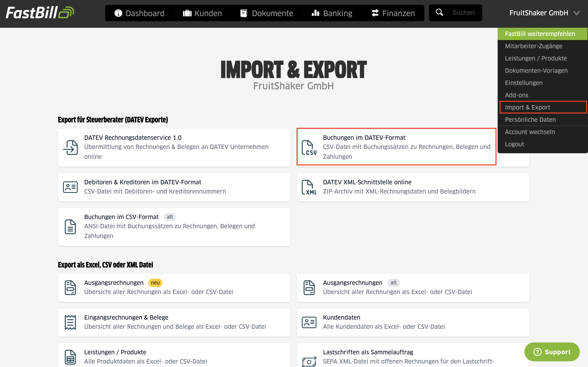
Task: Click the Buchungen im CSV-Format document icon
Action: coord(70,227)
